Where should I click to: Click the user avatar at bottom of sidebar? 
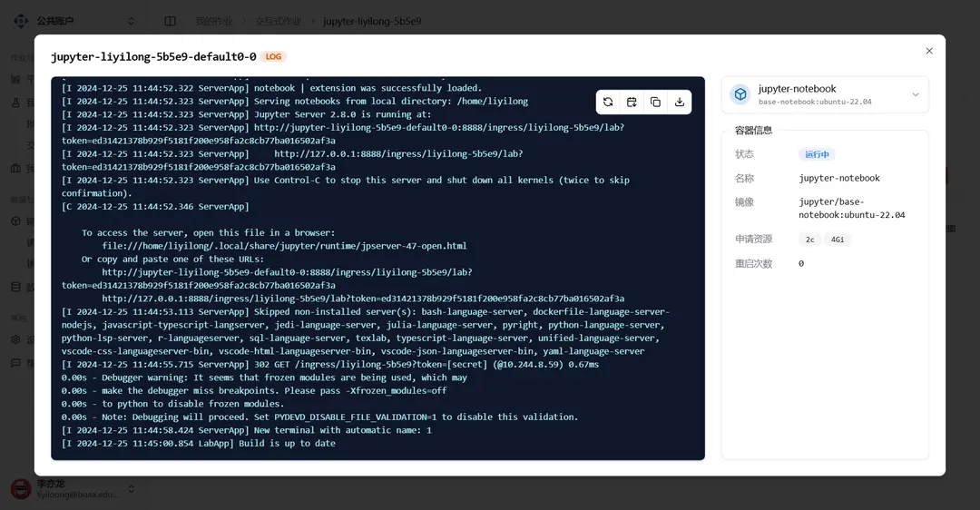coord(21,489)
